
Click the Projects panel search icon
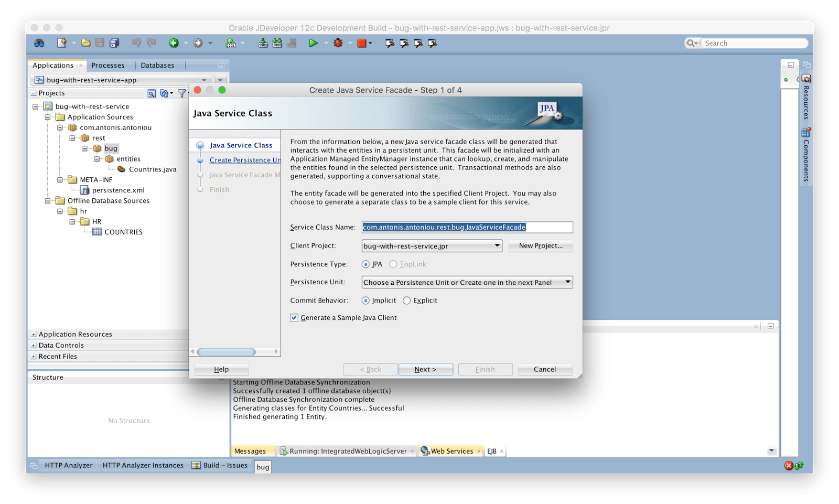[152, 93]
